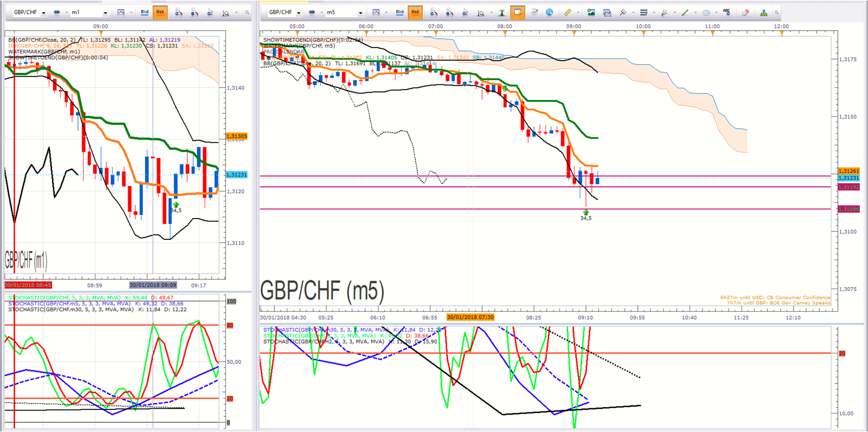868x432 pixels.
Task: Click the 1,31231 current price label on m1 axis
Action: (238, 175)
